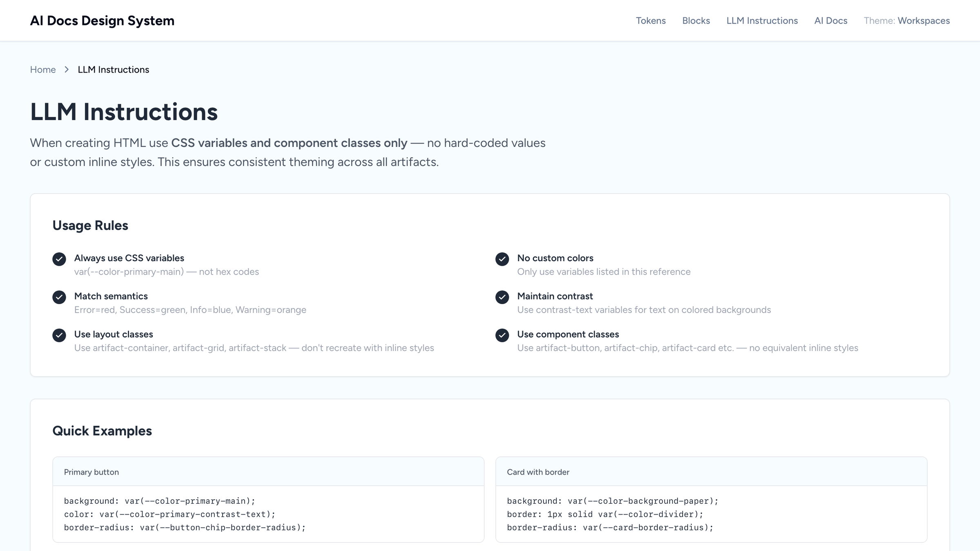Open the Tokens nav link

coord(651,20)
